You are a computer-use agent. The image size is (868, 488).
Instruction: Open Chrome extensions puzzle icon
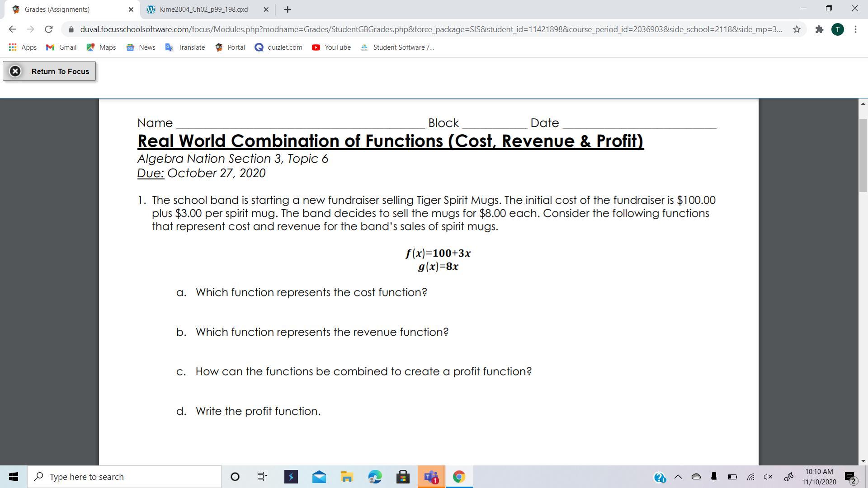819,29
